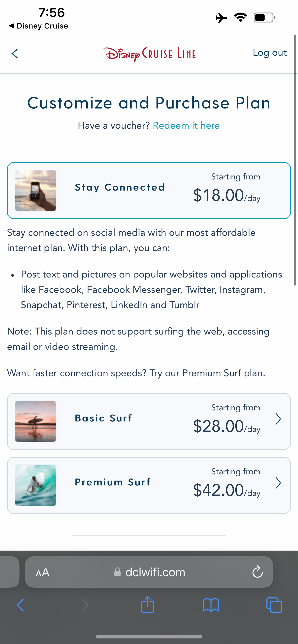Click the Redeem it here link
This screenshot has width=298, height=644.
(x=186, y=125)
